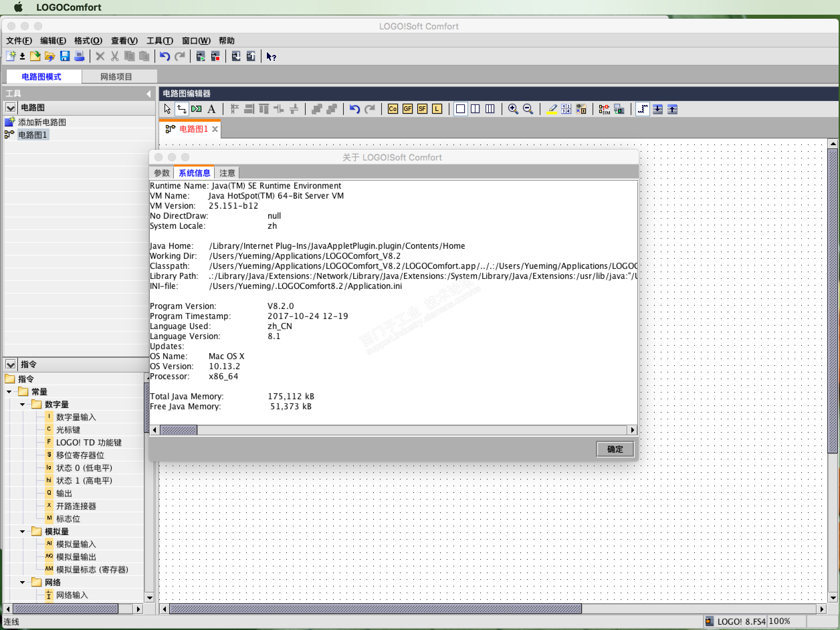Zoom in with the magnifier plus icon

point(513,109)
